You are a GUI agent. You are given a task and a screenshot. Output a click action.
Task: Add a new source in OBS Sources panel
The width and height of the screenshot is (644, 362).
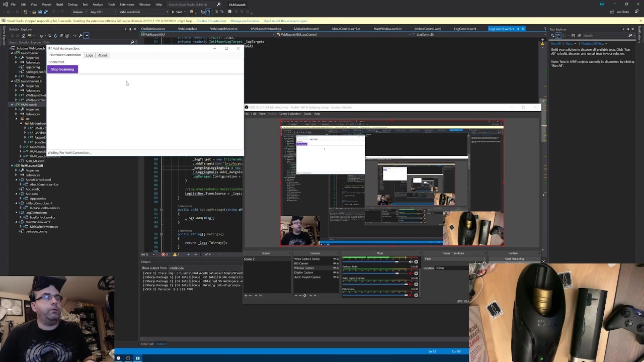point(296,295)
